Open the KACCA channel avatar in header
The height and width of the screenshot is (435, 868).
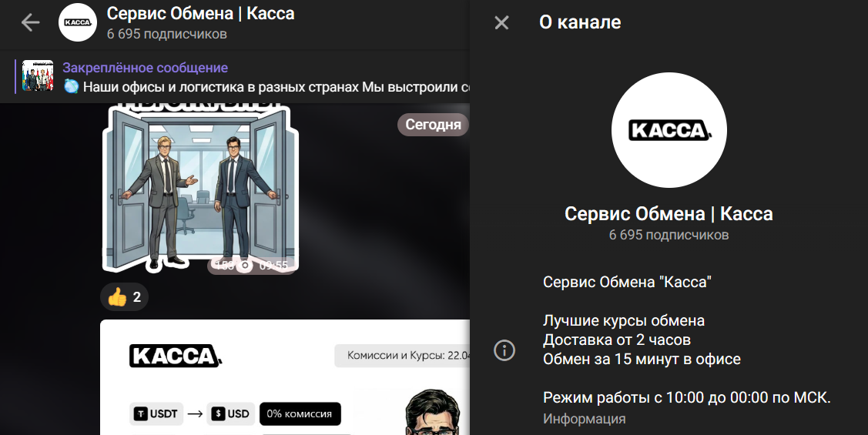78,22
